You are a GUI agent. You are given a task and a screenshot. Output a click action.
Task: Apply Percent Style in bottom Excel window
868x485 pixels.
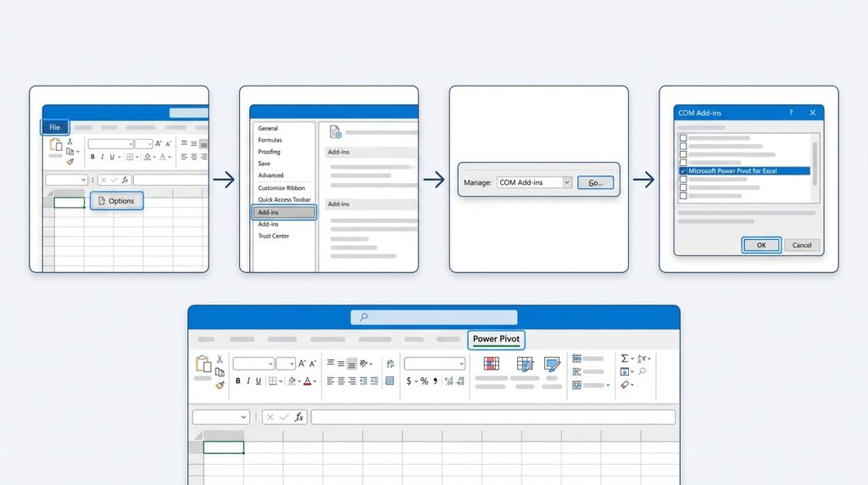[x=424, y=381]
